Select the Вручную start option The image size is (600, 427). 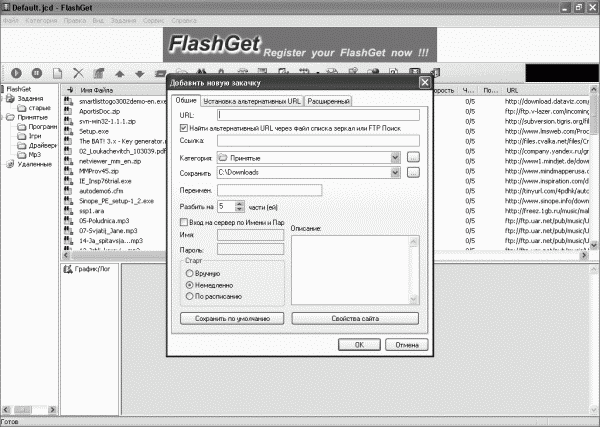click(189, 273)
